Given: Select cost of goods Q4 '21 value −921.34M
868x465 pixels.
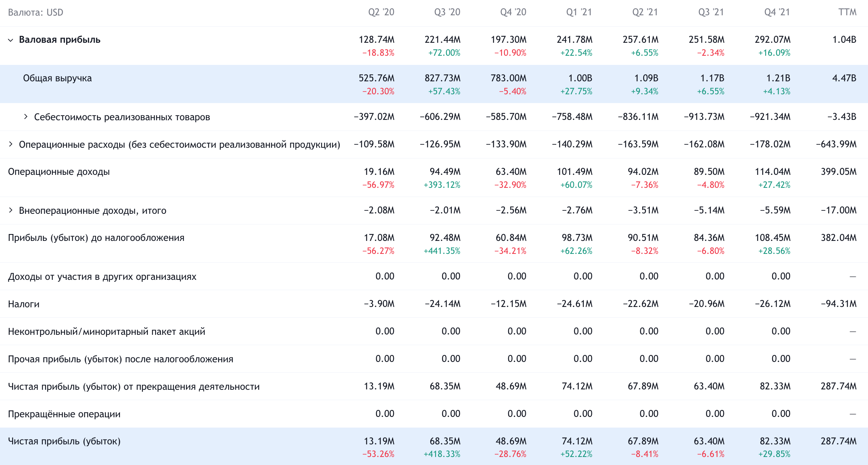Looking at the screenshot, I should coord(770,117).
